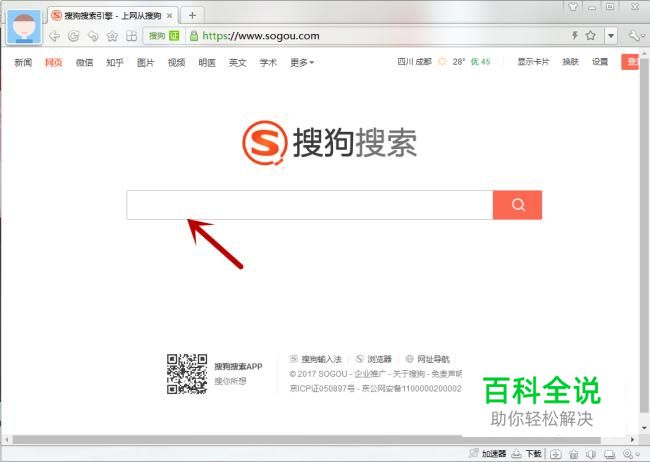Click the 四川 成都 location text
Viewport: 650px width, 462px height.
(x=414, y=62)
